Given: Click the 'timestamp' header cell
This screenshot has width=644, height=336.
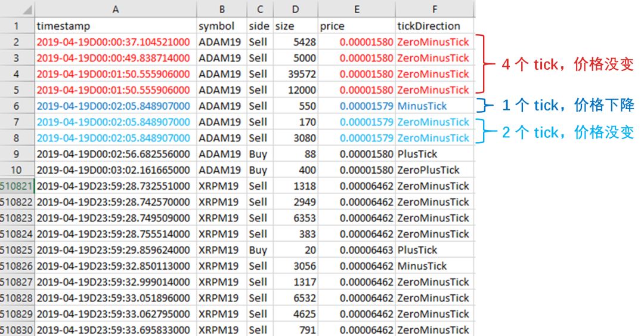Looking at the screenshot, I should point(116,26).
